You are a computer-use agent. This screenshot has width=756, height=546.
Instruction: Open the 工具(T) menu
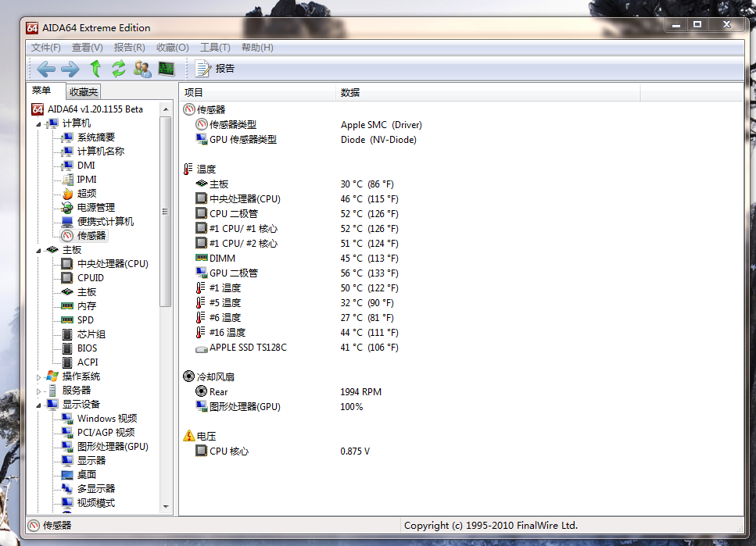(x=215, y=47)
